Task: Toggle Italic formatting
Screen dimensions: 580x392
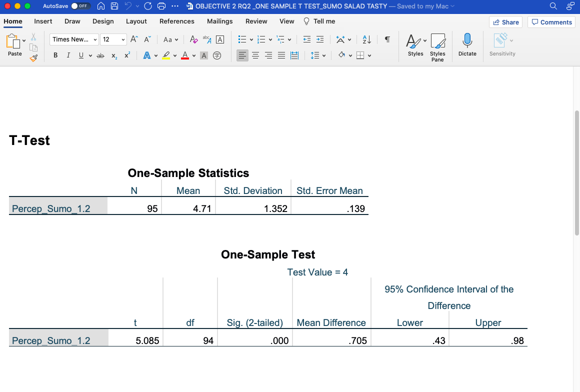Action: (x=68, y=55)
